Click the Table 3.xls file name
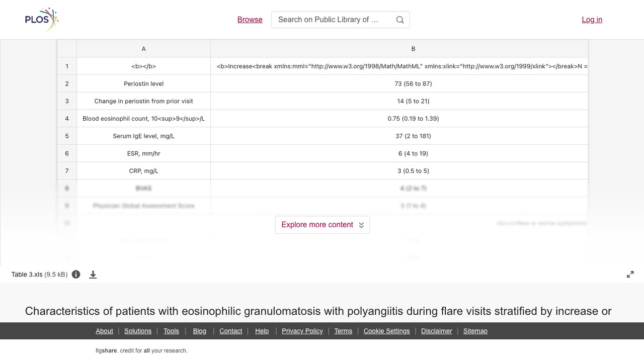The height and width of the screenshot is (362, 644). coord(27,275)
